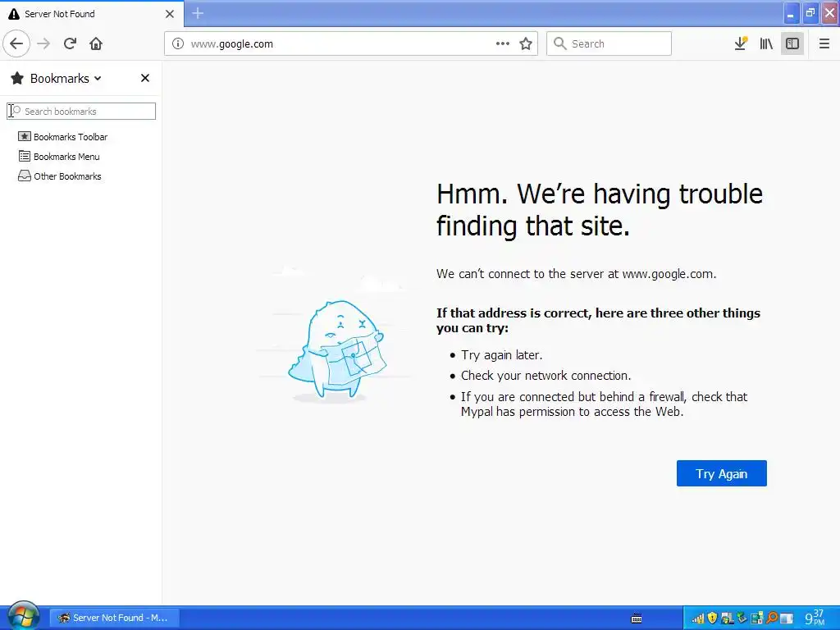840x630 pixels.
Task: Click the 'Hmm. We're having trouble' heading
Action: [600, 209]
